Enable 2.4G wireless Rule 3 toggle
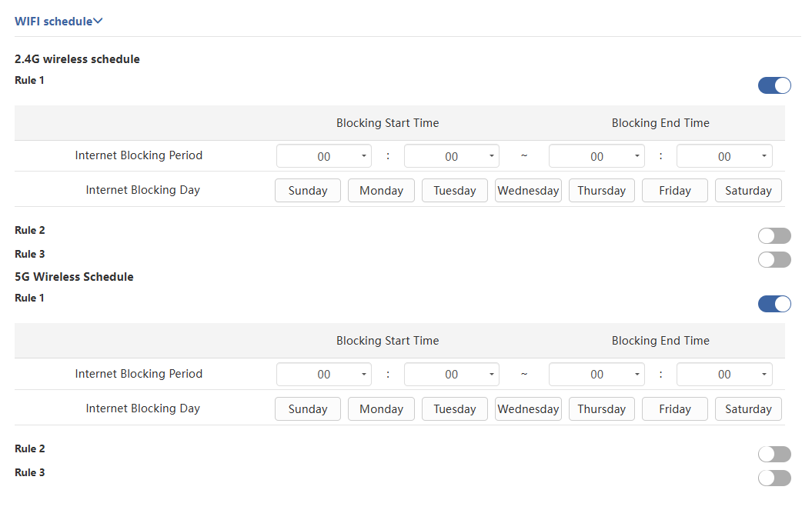The width and height of the screenshot is (812, 510). (x=774, y=259)
